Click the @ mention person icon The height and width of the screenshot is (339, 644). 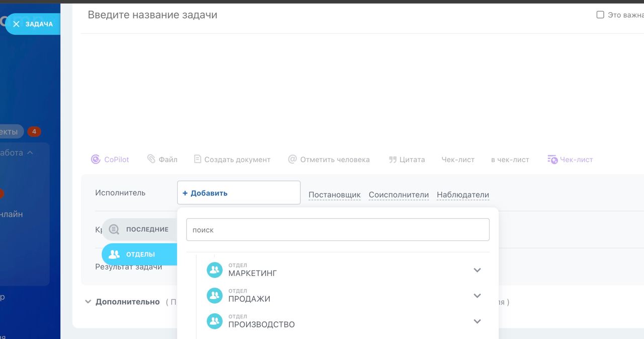point(292,159)
